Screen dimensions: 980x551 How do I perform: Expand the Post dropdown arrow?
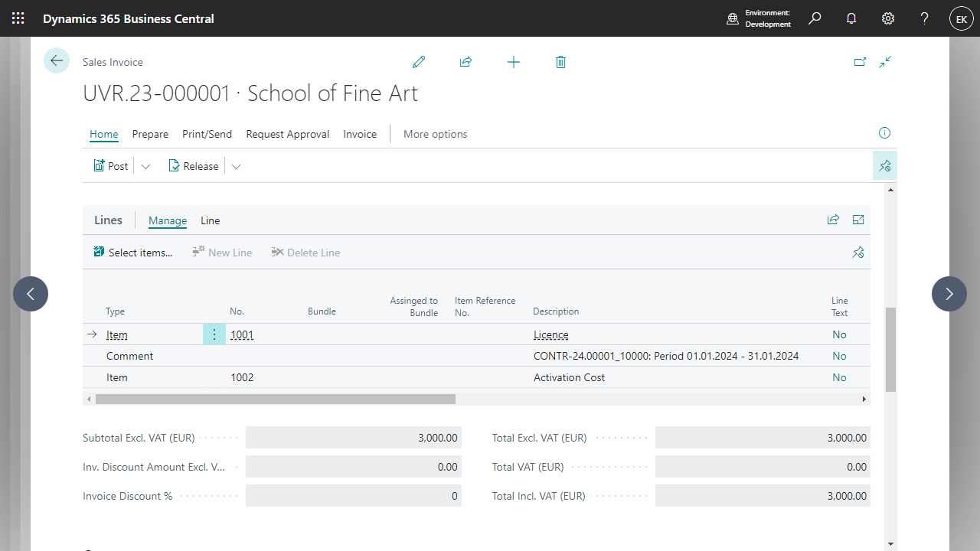click(x=145, y=166)
